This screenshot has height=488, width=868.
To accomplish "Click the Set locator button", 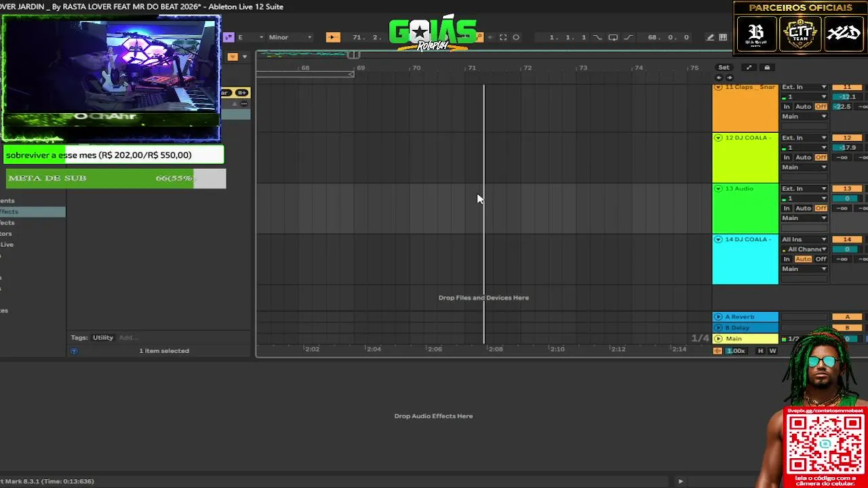I will [724, 67].
